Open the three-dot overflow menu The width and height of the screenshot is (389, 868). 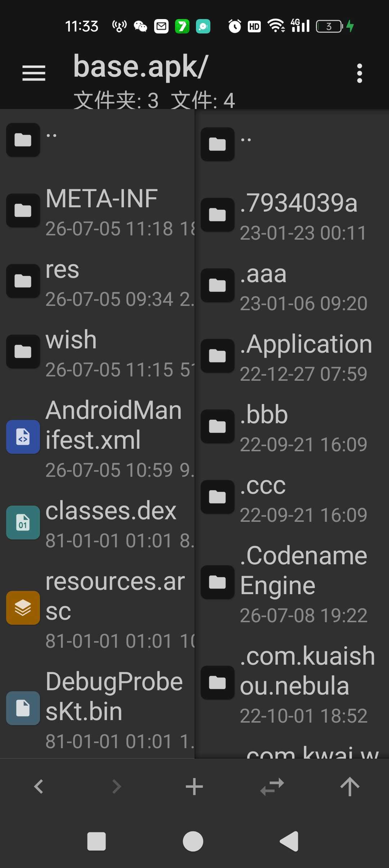(359, 73)
